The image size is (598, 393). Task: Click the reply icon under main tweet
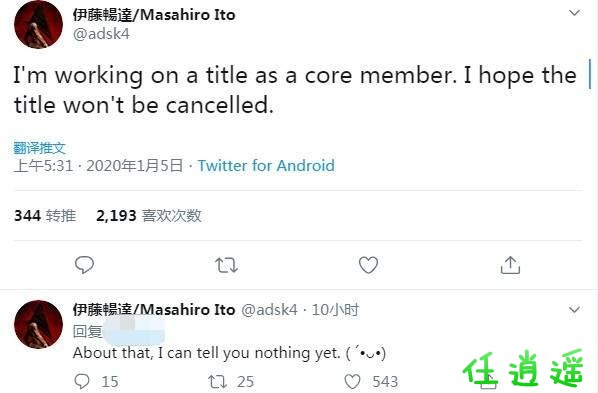84,265
